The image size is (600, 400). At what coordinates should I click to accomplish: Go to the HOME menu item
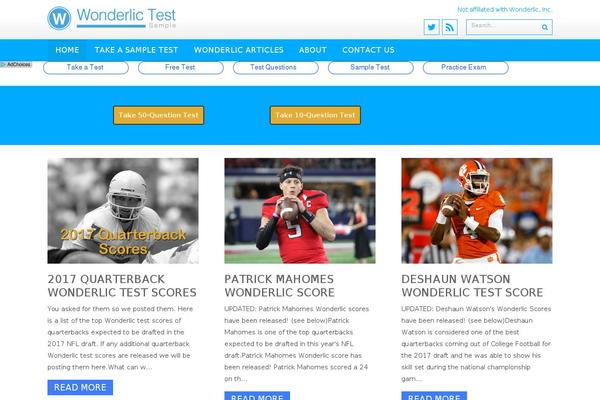coord(67,50)
